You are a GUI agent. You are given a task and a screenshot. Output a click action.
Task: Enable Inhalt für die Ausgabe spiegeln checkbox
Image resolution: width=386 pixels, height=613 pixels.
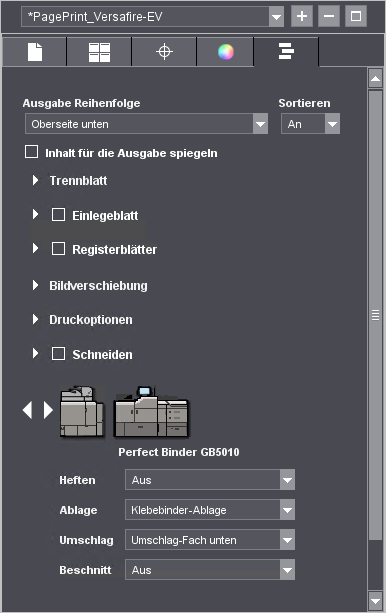point(32,152)
